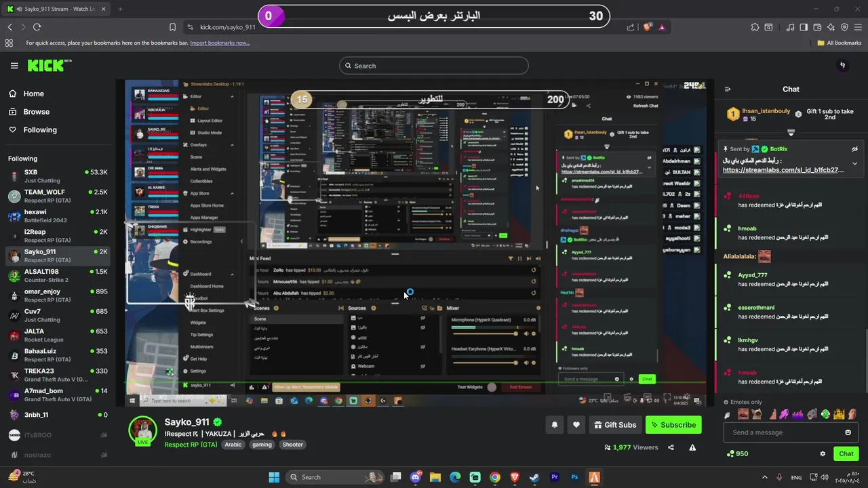The height and width of the screenshot is (488, 868).
Task: Open Steam from the taskbar
Action: (534, 477)
